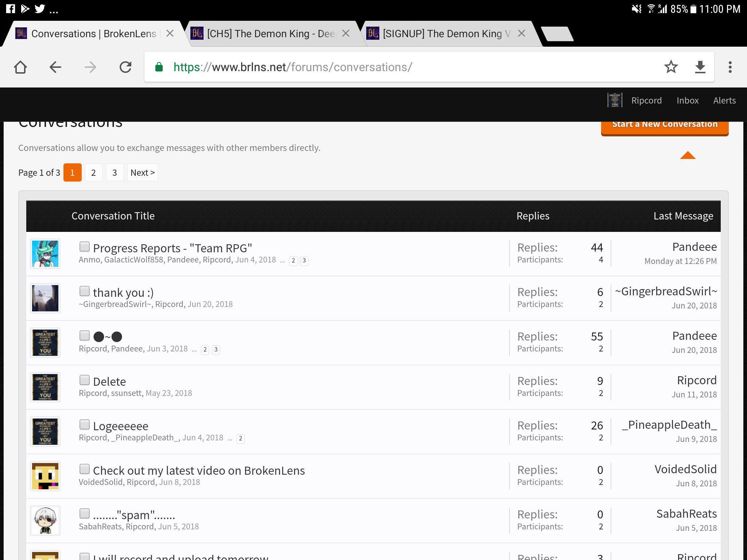This screenshot has height=560, width=747.
Task: Click the orange scroll-up arrow
Action: [x=688, y=155]
